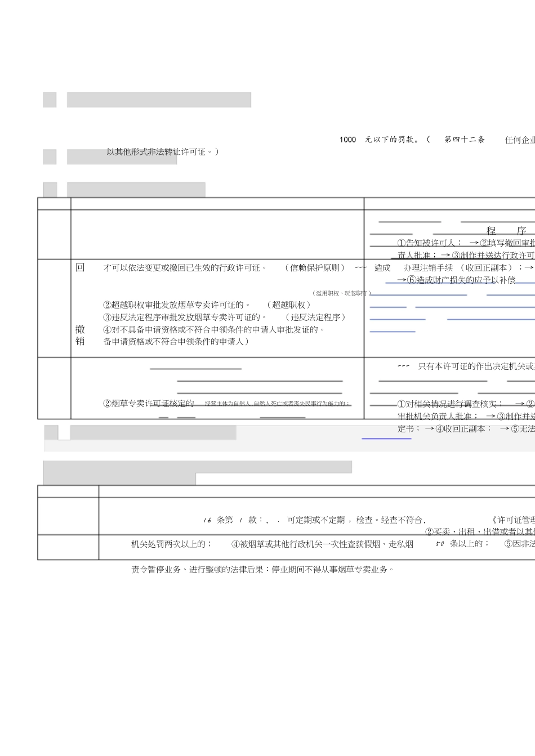This screenshot has width=535, height=756.
Task: Select the text '机关处罚两次以上的；'
Action: [x=172, y=544]
